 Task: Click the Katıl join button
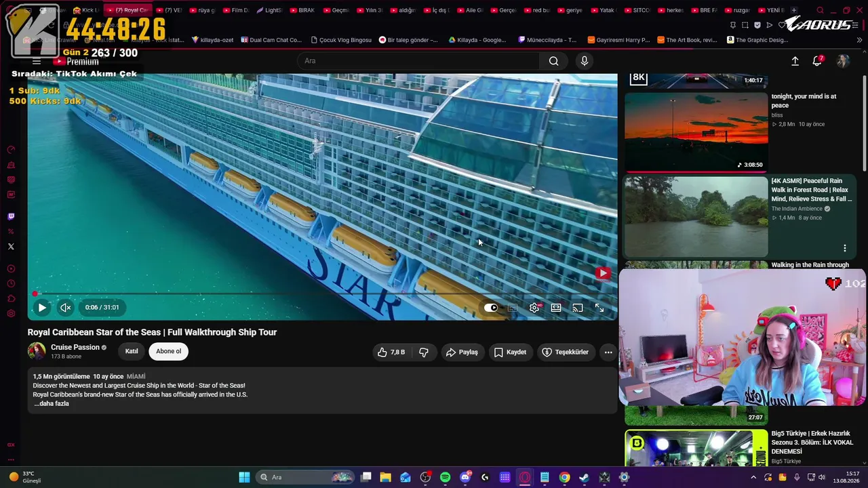tap(132, 351)
